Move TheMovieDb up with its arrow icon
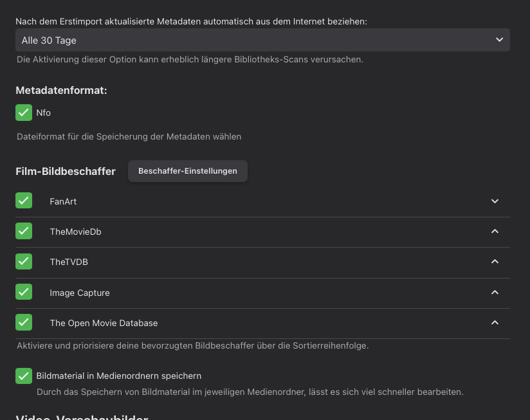The width and height of the screenshot is (530, 420). pyautogui.click(x=495, y=232)
